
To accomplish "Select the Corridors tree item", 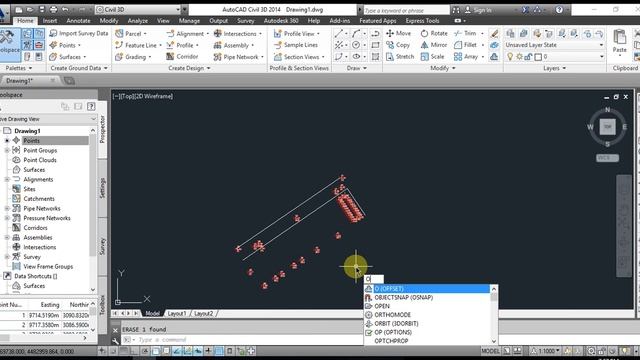I will pyautogui.click(x=35, y=228).
